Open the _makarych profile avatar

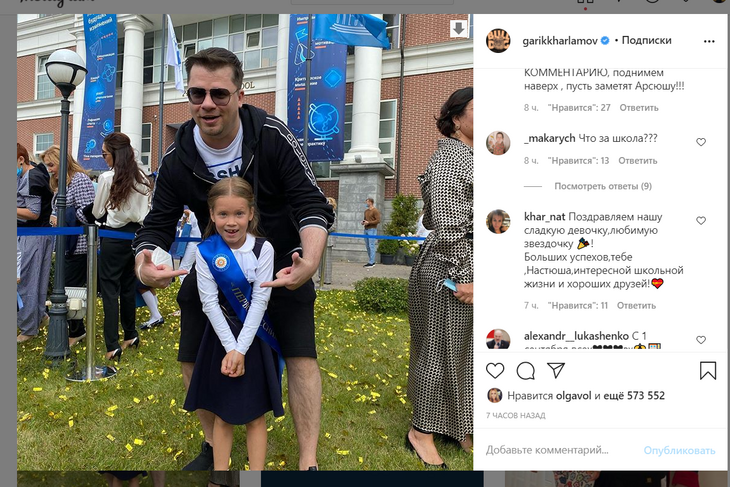tap(498, 142)
